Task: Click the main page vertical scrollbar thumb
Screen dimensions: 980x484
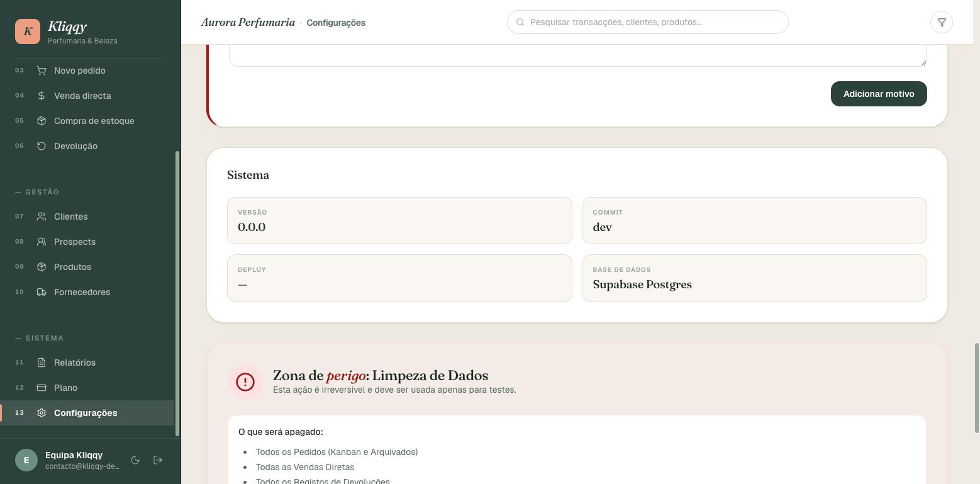Action: click(x=977, y=388)
